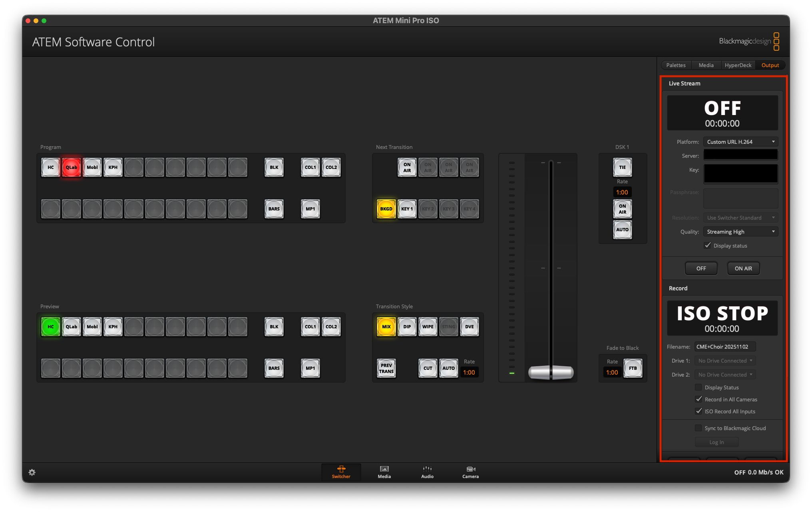The width and height of the screenshot is (812, 512).
Task: Click the T-bar fader handle
Action: point(551,372)
